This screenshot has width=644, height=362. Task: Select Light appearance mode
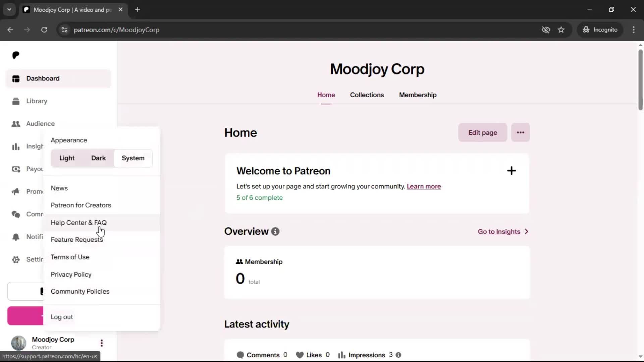click(67, 158)
